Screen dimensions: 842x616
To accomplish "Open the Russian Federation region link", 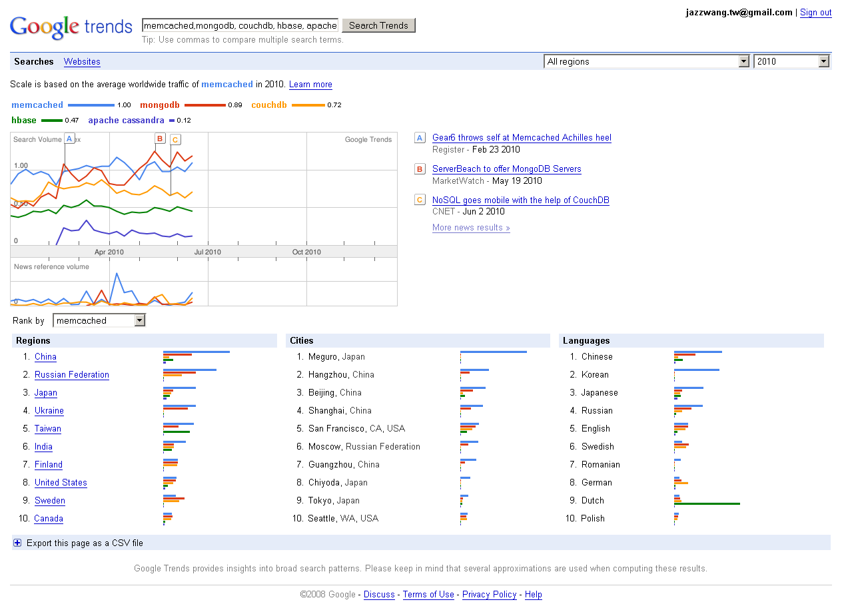I will point(72,375).
